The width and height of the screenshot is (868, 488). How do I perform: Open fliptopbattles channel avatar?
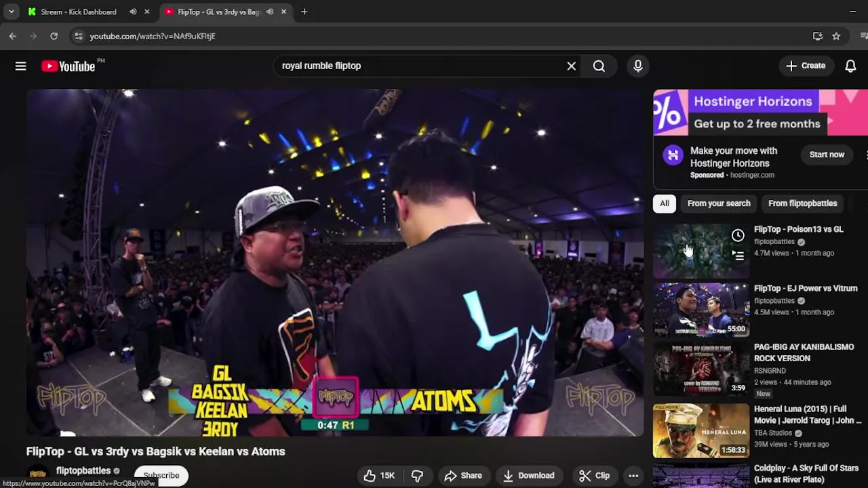point(38,474)
